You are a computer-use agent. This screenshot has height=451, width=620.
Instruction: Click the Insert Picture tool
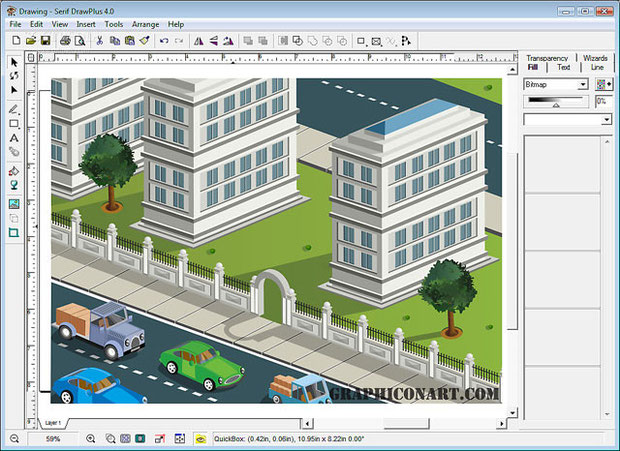[14, 204]
